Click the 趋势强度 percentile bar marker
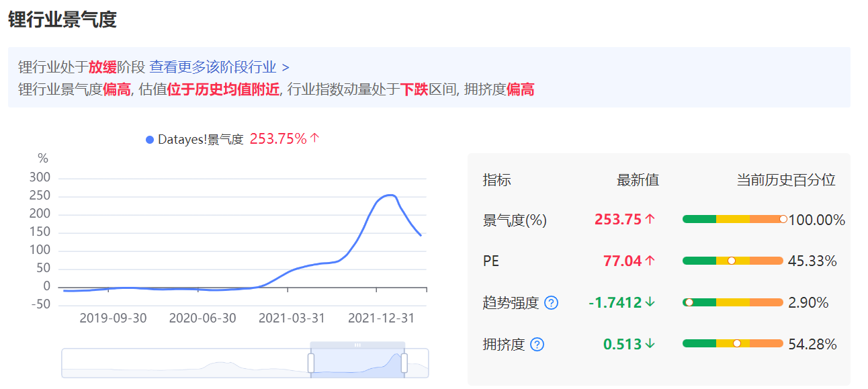 point(689,302)
